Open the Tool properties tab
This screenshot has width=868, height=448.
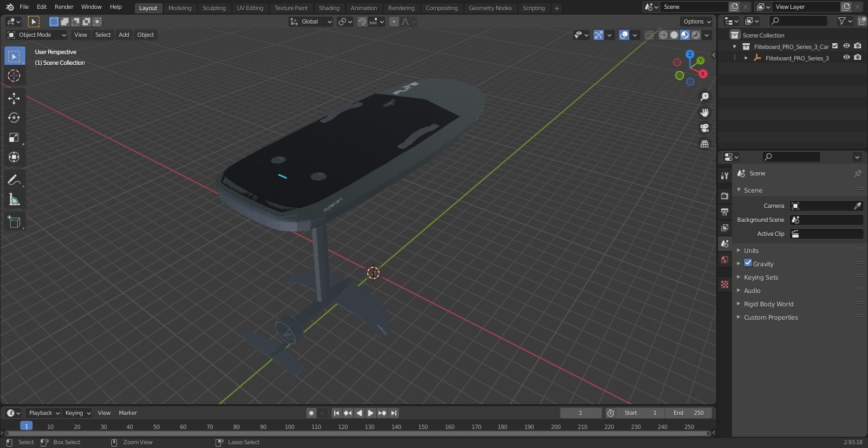point(724,175)
